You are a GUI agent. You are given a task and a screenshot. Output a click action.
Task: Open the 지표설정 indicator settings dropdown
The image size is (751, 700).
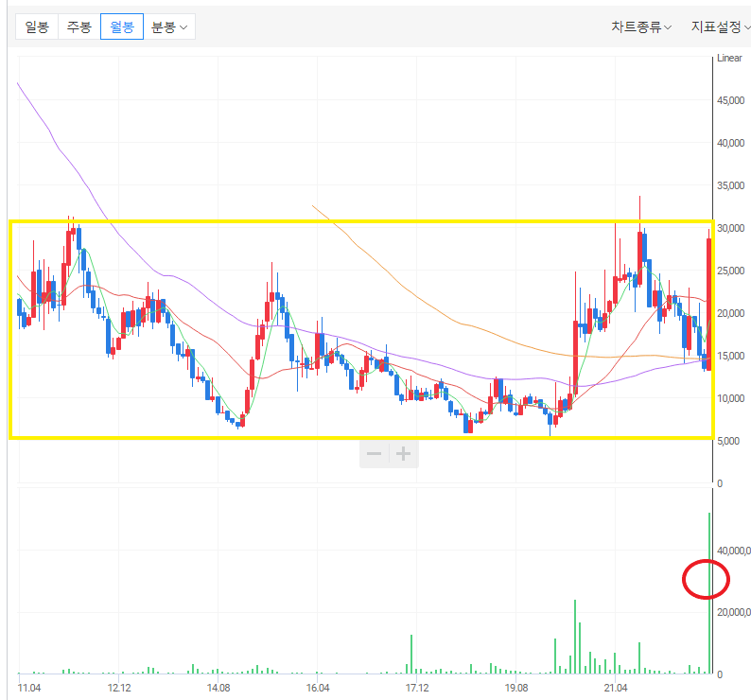721,26
